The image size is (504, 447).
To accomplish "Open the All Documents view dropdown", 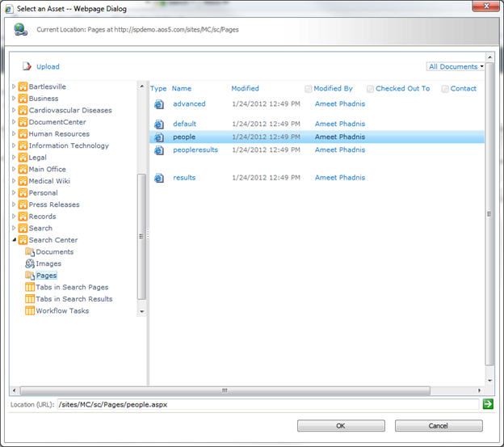I will (456, 66).
